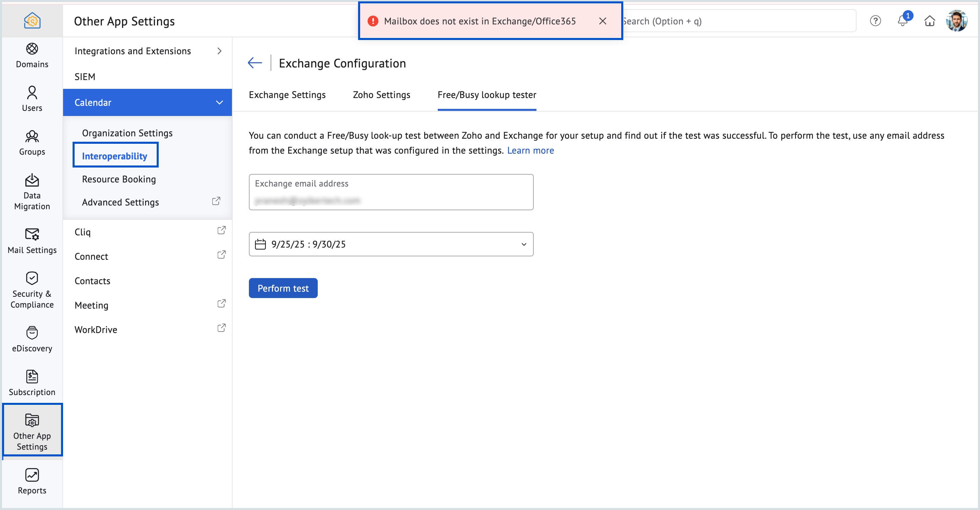Viewport: 980px width, 510px height.
Task: Open the Data Migration panel
Action: click(x=32, y=192)
